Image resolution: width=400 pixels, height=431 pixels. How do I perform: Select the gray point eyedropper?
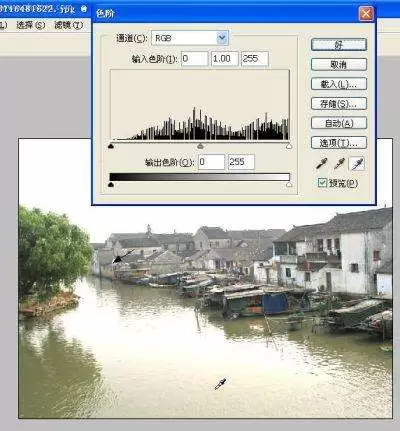pos(339,164)
